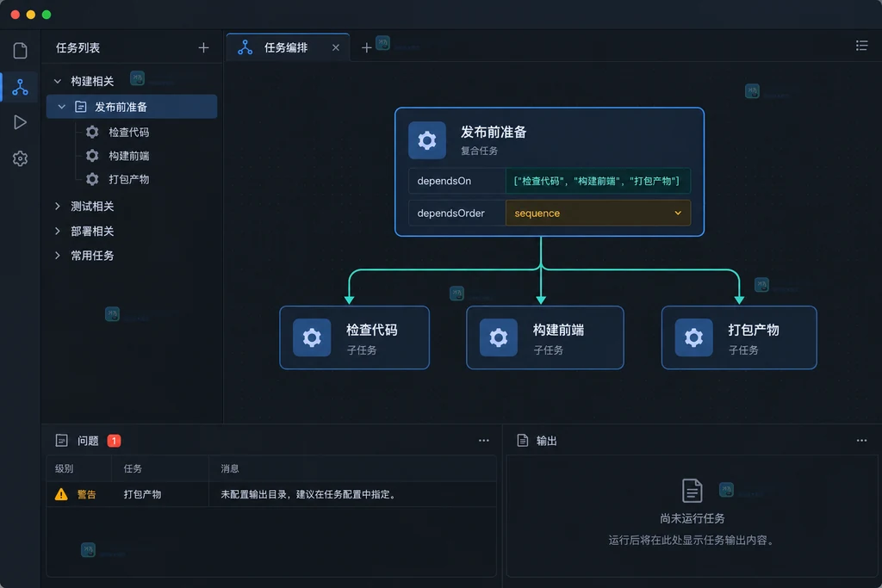This screenshot has height=588, width=882.
Task: Click the 未配置输出目录 warning message
Action: (309, 495)
